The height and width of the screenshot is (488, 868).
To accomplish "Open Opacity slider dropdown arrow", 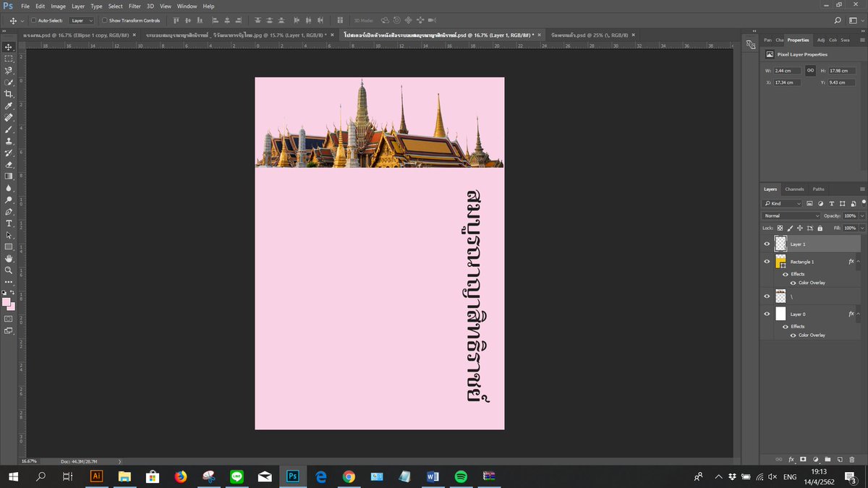I will (x=862, y=216).
